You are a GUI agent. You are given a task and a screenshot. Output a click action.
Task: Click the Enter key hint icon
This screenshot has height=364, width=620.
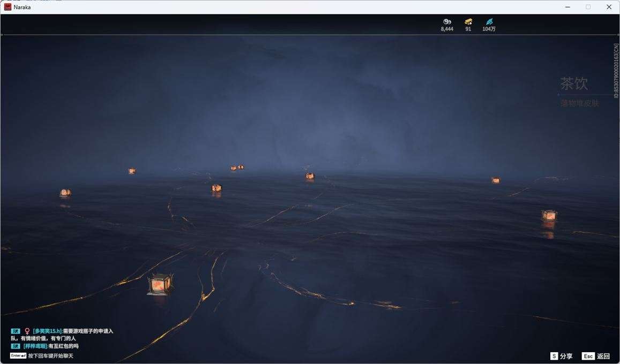point(18,356)
